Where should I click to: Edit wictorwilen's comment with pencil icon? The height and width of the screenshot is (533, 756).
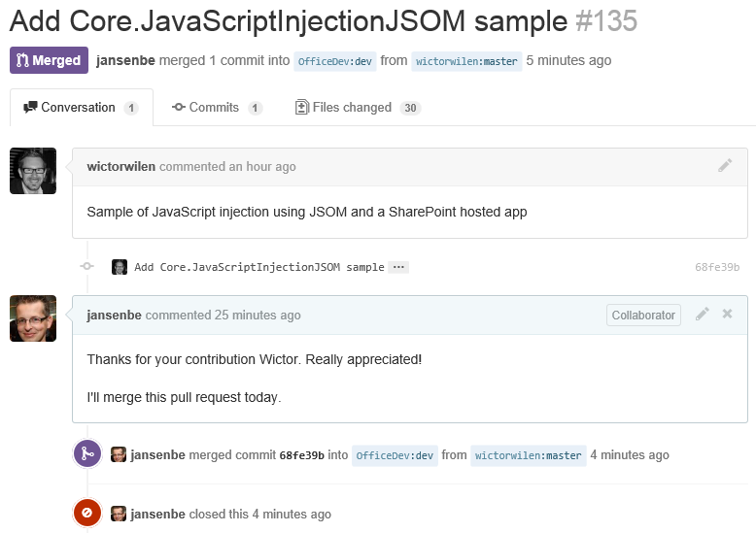coord(725,166)
